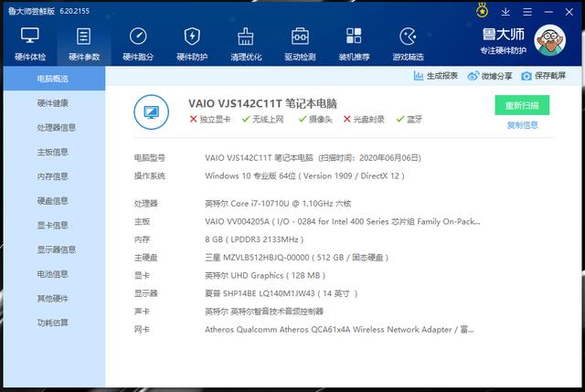Select 硬盘信息 in the sidebar
Image resolution: width=585 pixels, height=392 pixels.
coord(54,201)
